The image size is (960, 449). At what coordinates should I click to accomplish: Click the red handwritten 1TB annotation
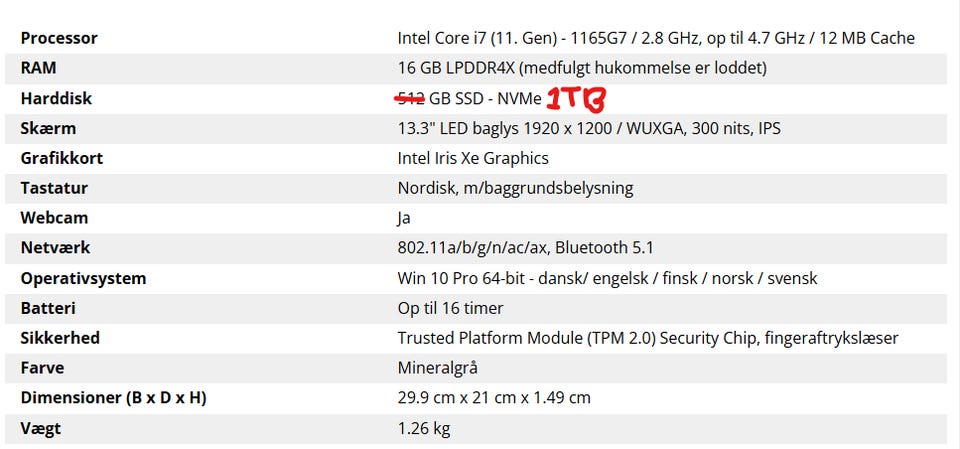click(578, 99)
